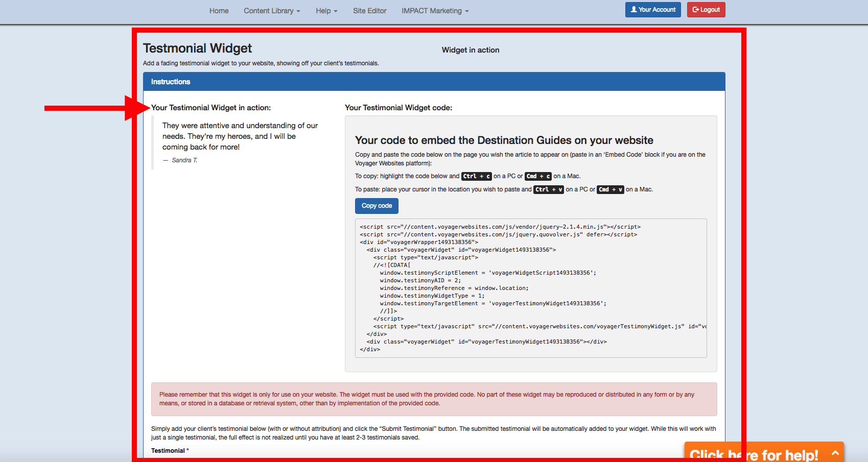
Task: Click the testimonial quote about heroes
Action: (x=240, y=136)
